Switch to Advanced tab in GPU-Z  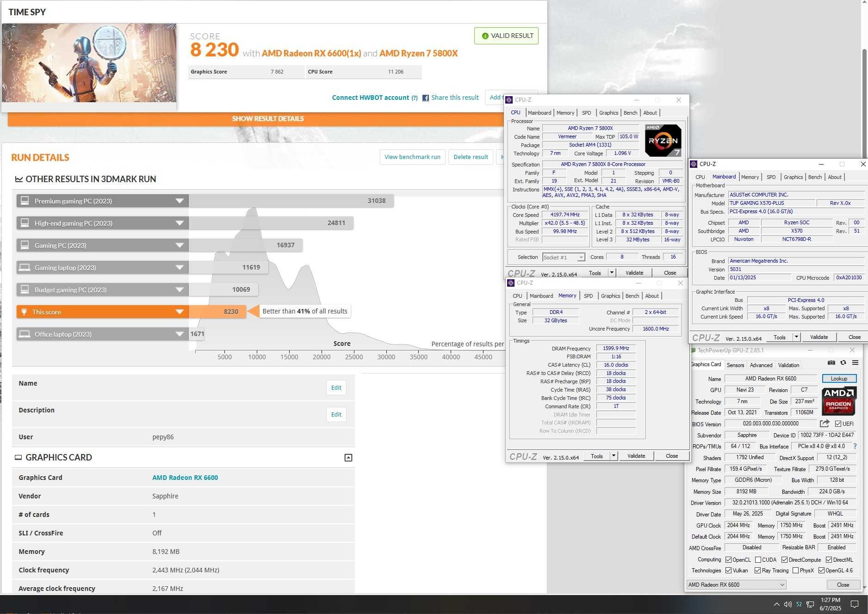[x=761, y=365]
